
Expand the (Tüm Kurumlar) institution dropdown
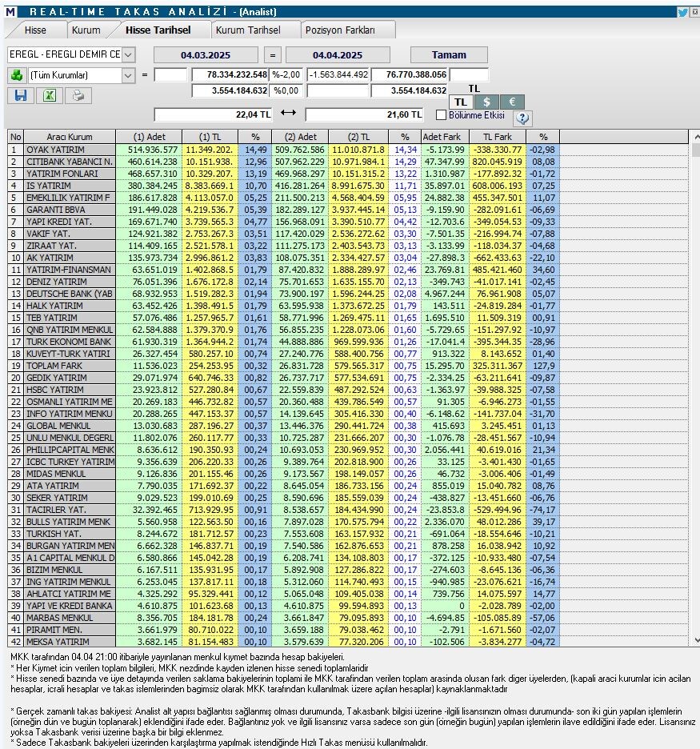click(x=129, y=75)
